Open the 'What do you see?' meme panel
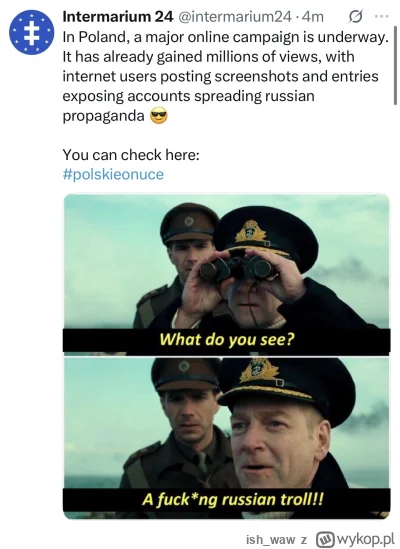Image resolution: width=400 pixels, height=549 pixels. click(x=227, y=274)
